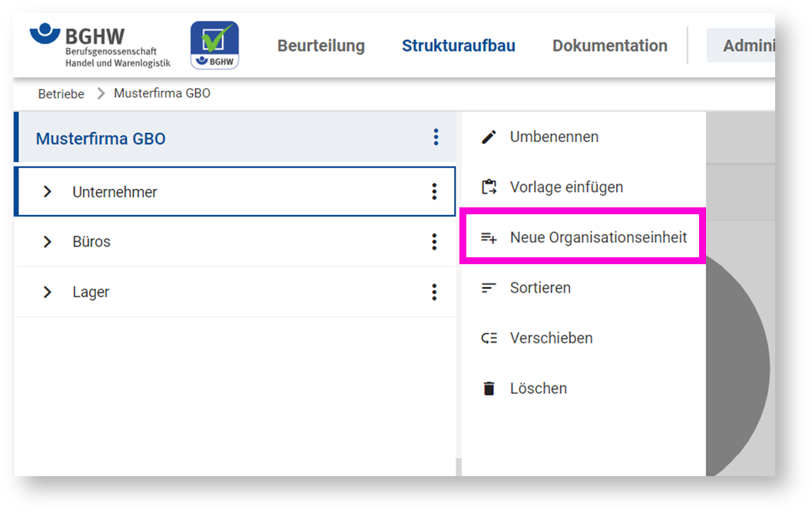Click the add-list icon for Neue Organisationseinheit

click(489, 238)
